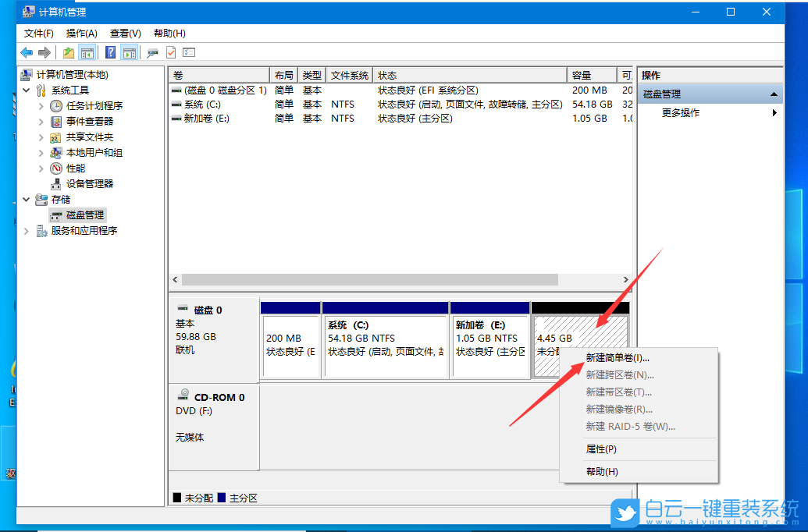Click the 性能 icon in the system tools tree

click(54, 168)
